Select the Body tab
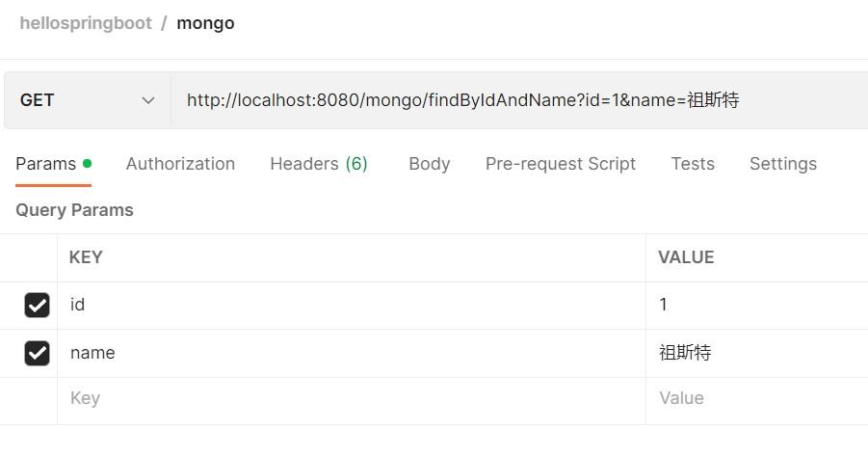The image size is (868, 456). coord(429,164)
